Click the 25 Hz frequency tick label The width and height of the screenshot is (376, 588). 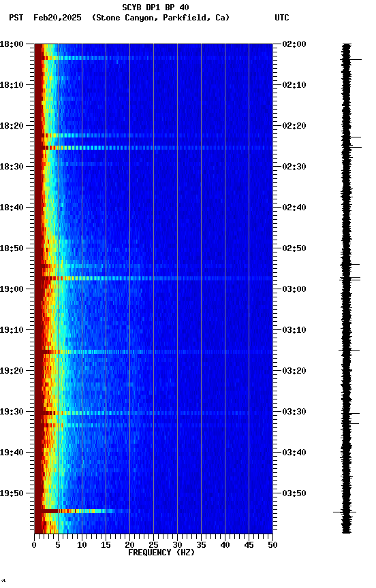coord(153,545)
